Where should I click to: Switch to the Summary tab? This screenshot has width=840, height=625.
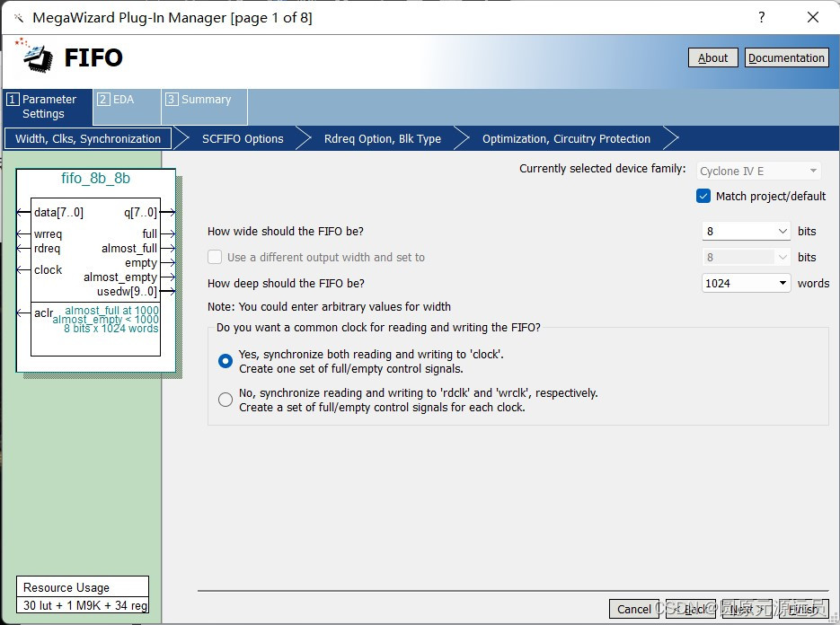(204, 107)
